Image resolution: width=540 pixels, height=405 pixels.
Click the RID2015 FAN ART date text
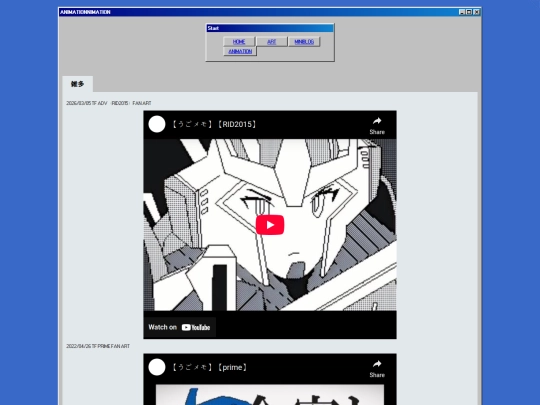click(108, 103)
